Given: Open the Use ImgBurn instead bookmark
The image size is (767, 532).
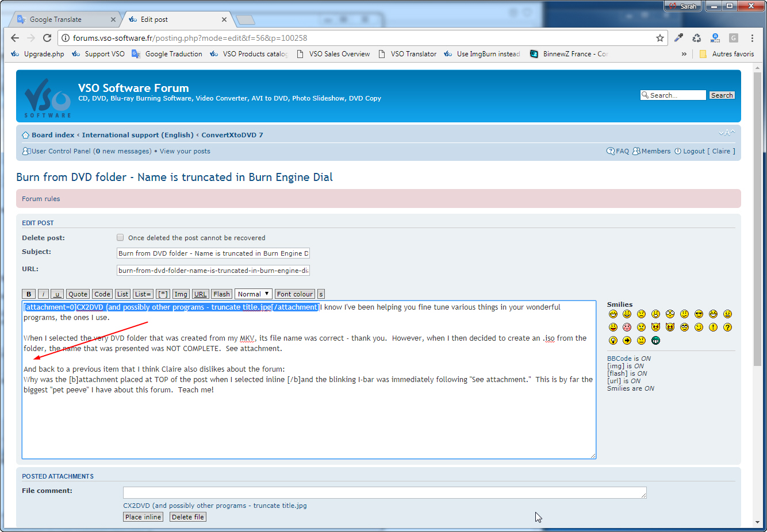Looking at the screenshot, I should tap(482, 54).
